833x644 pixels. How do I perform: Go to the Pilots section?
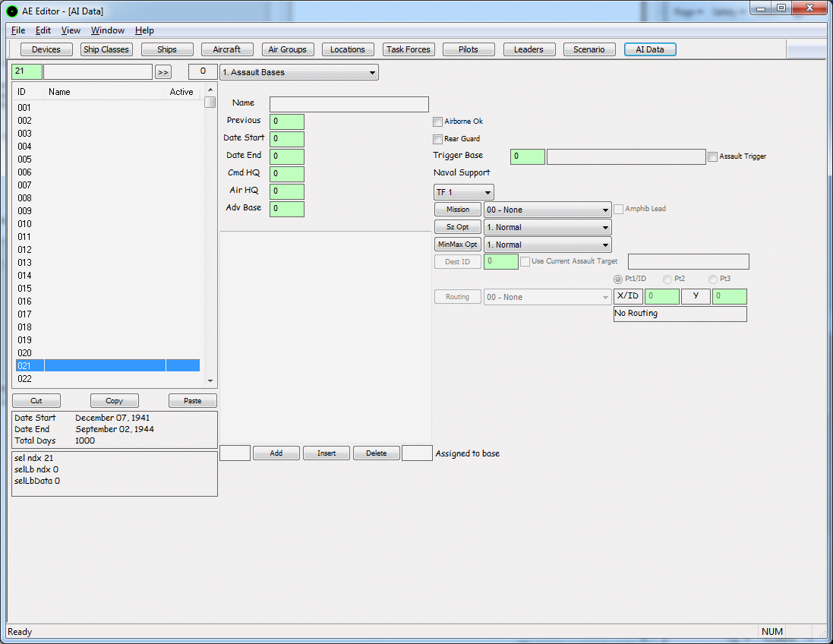[469, 49]
